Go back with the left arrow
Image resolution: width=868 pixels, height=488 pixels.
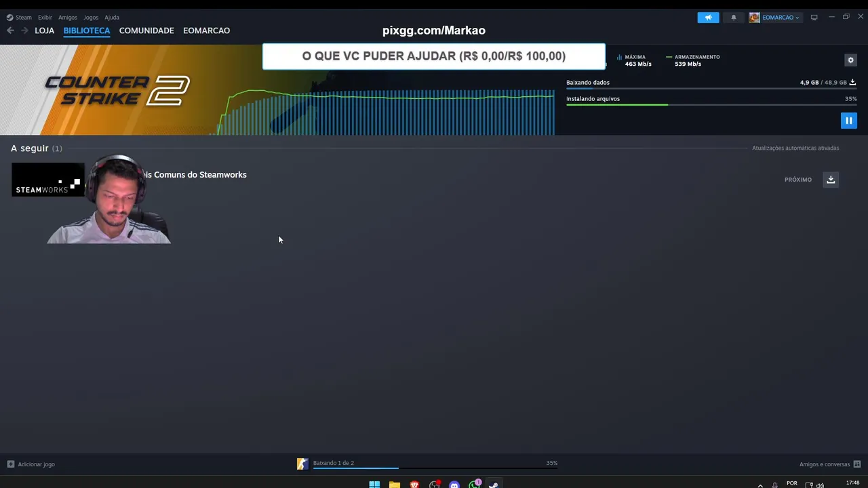10,30
